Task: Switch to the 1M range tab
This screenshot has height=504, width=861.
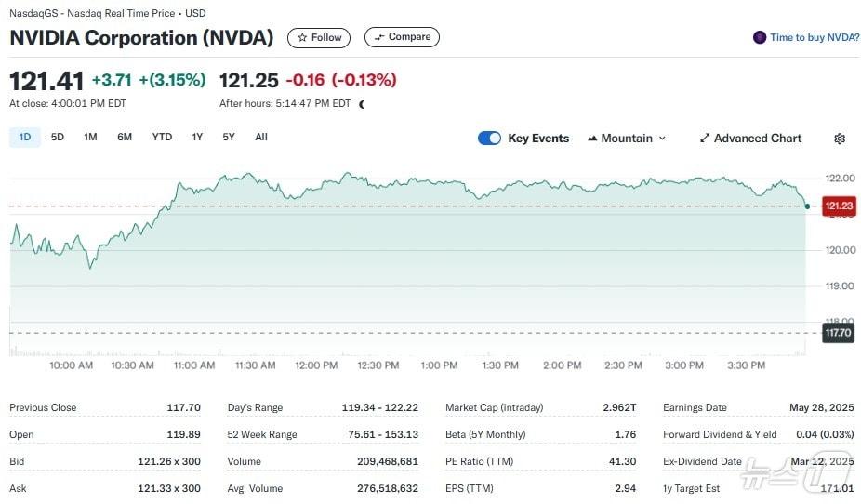Action: pyautogui.click(x=90, y=138)
